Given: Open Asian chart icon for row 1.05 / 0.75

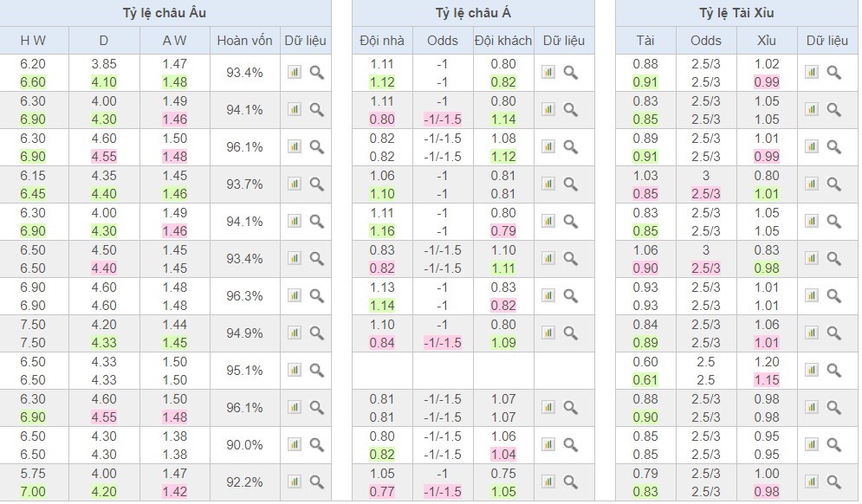Looking at the screenshot, I should click(x=548, y=481).
